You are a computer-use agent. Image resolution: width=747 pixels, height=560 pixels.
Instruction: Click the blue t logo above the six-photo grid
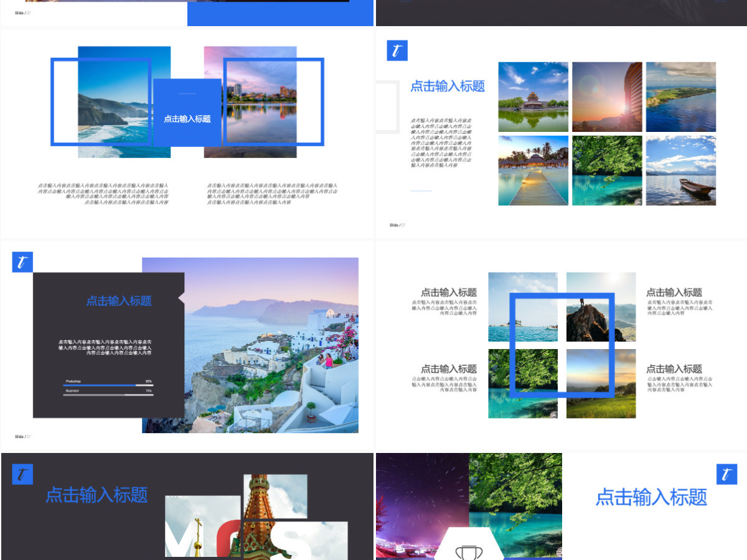[x=397, y=50]
